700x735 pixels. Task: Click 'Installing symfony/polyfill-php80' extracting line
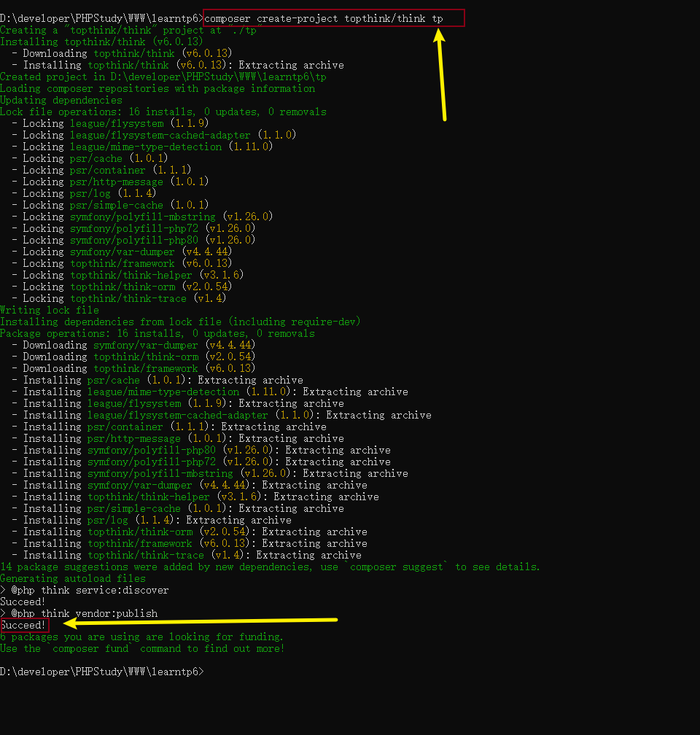point(201,451)
